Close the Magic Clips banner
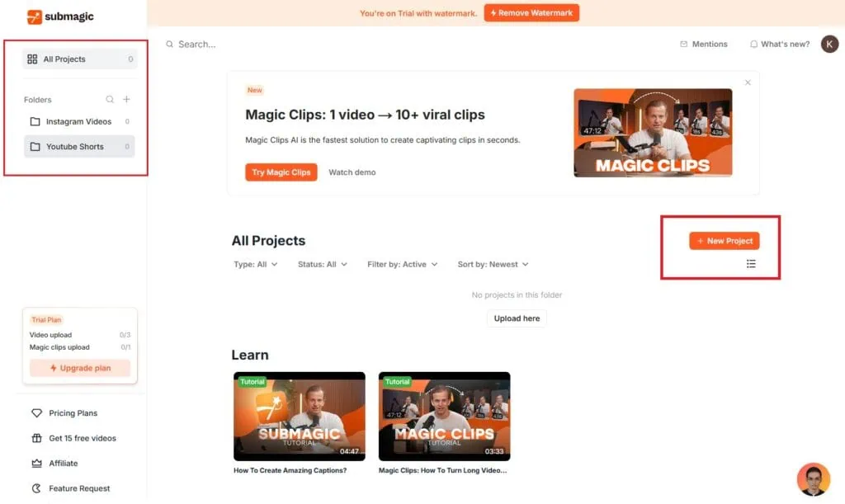This screenshot has height=504, width=845. click(748, 82)
